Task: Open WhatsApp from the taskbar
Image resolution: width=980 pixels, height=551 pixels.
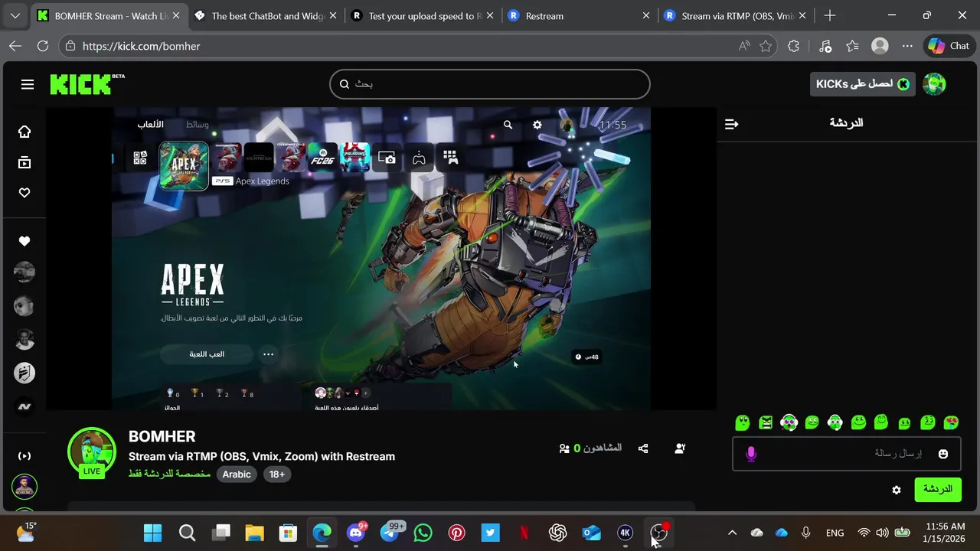Action: (423, 533)
